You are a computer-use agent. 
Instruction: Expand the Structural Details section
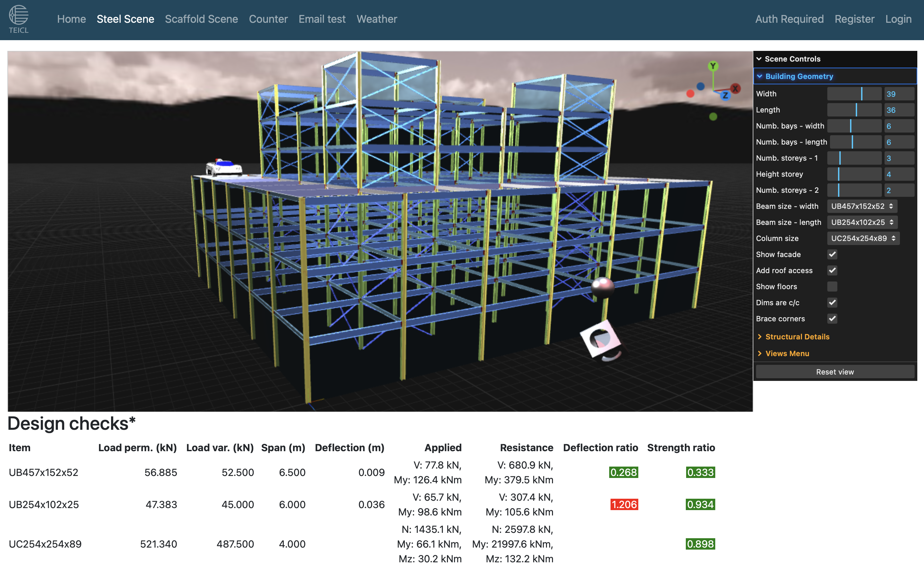coord(797,337)
